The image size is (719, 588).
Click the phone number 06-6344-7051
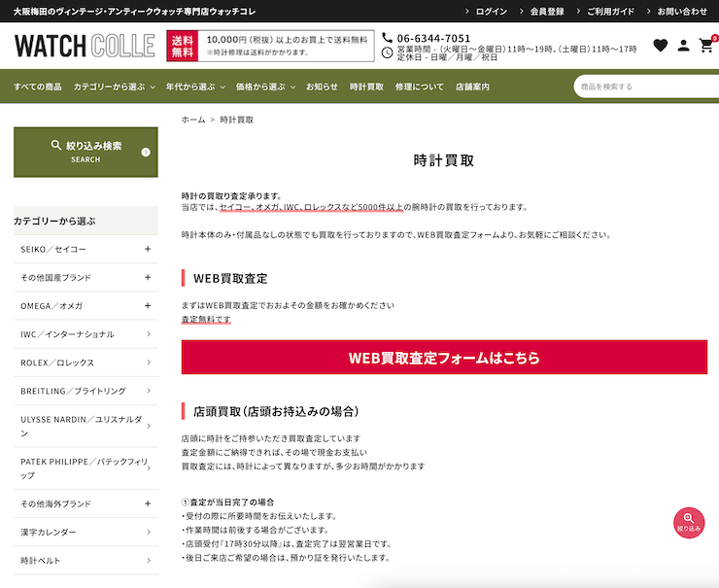tap(433, 38)
